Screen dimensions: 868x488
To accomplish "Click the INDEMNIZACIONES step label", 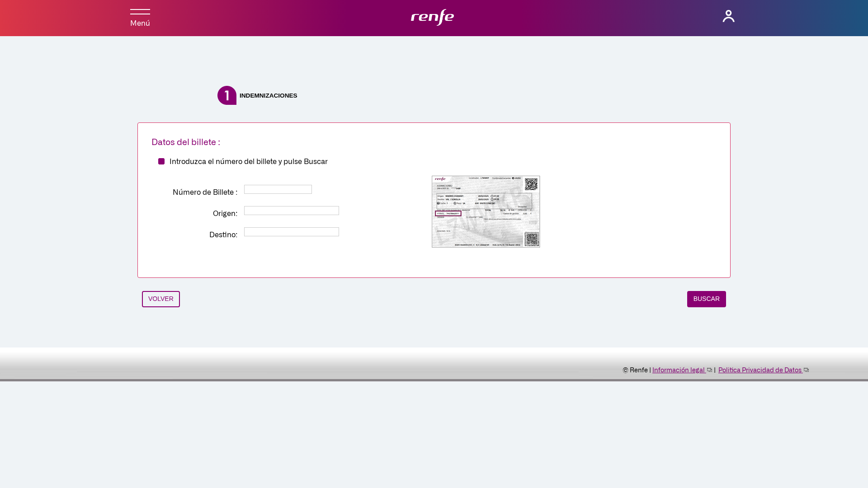I will click(269, 96).
